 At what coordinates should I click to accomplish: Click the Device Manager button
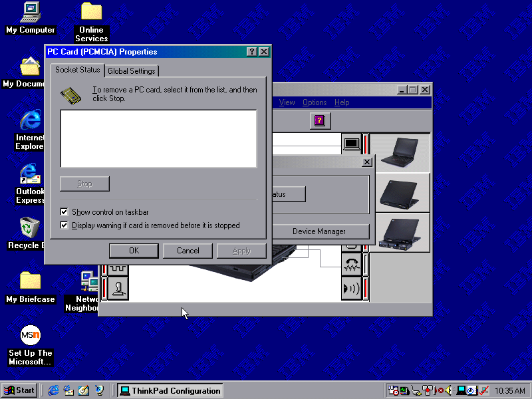click(x=319, y=231)
